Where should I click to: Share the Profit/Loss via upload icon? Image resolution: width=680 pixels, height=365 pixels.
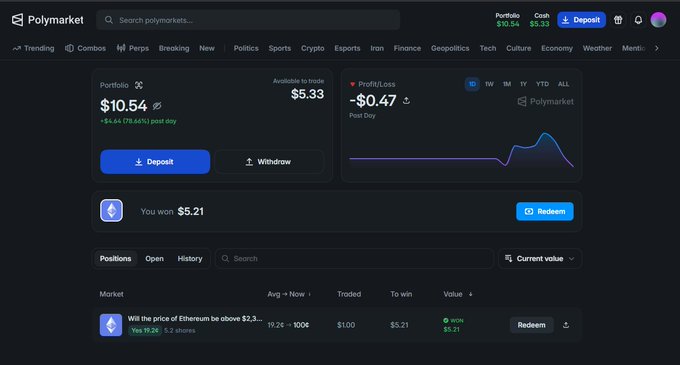(x=406, y=101)
